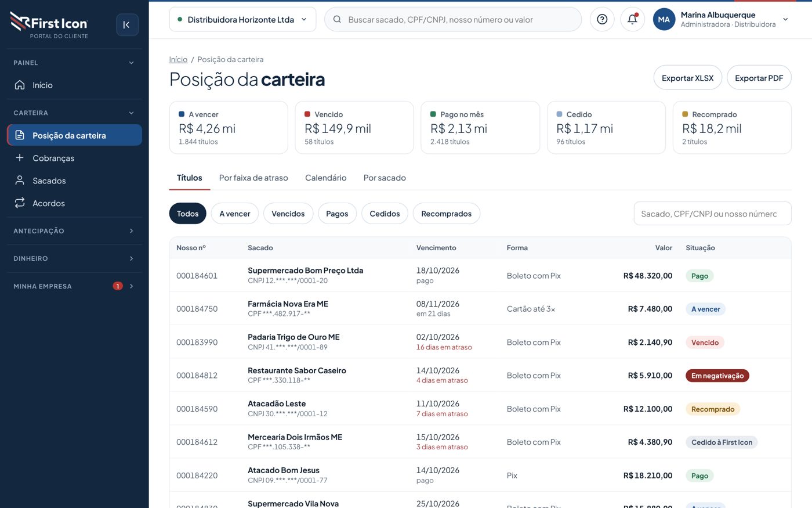Viewport: 812px width, 508px height.
Task: Click Exportar XLSX button
Action: pos(688,78)
